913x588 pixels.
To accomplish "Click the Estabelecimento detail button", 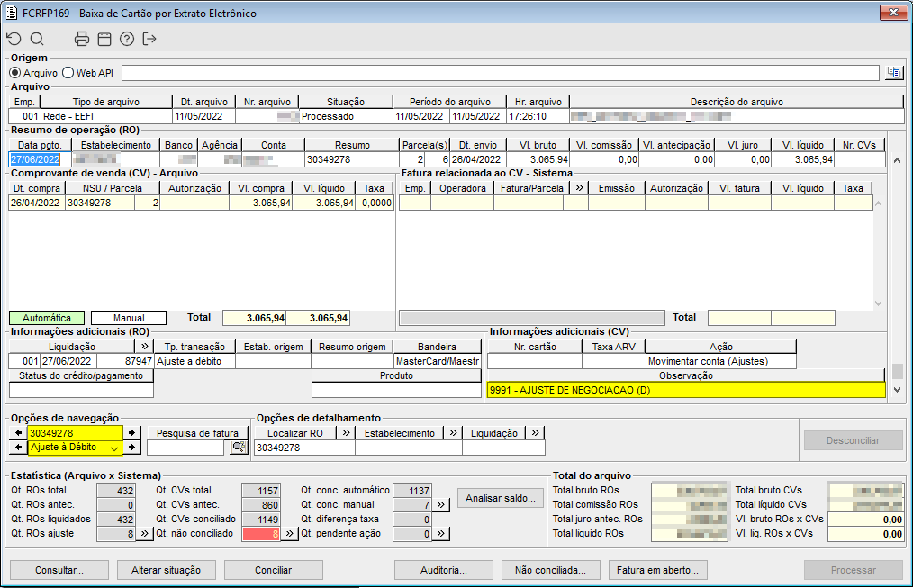I will click(400, 432).
